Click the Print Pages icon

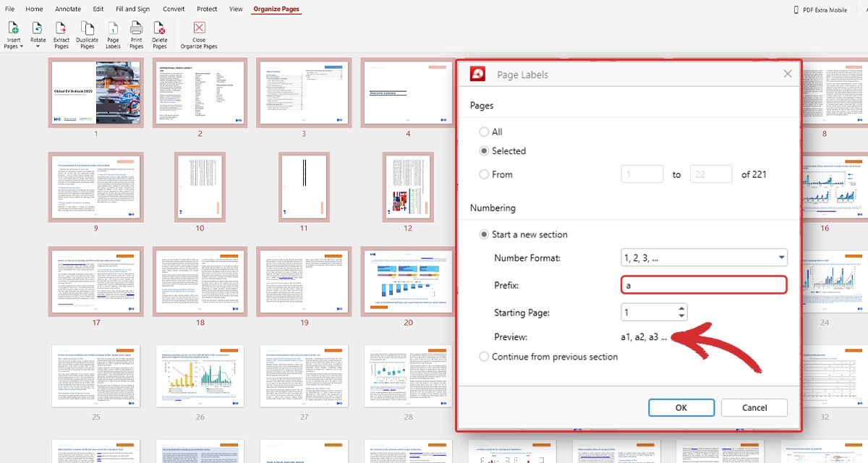[x=136, y=27]
